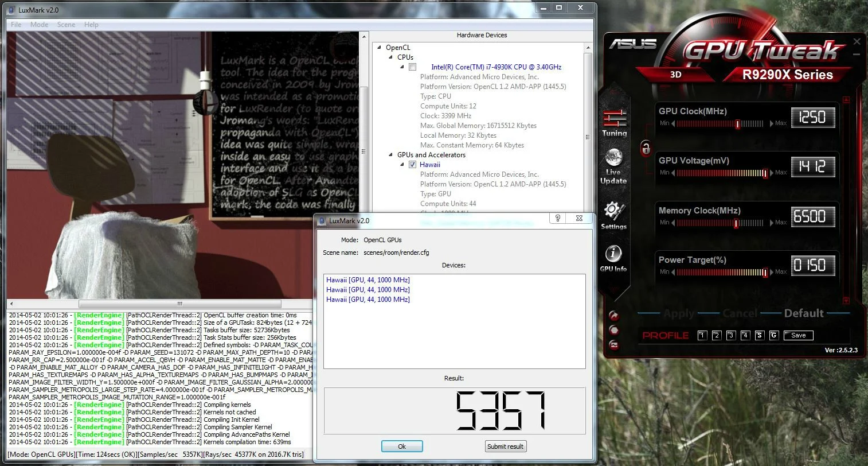
Task: Collapse the Hawaii device details
Action: [402, 165]
